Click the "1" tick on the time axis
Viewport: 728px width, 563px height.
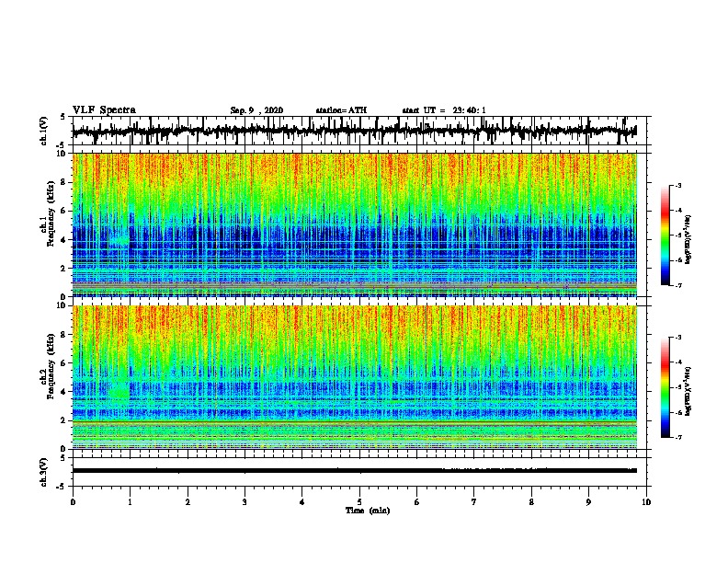[x=130, y=502]
